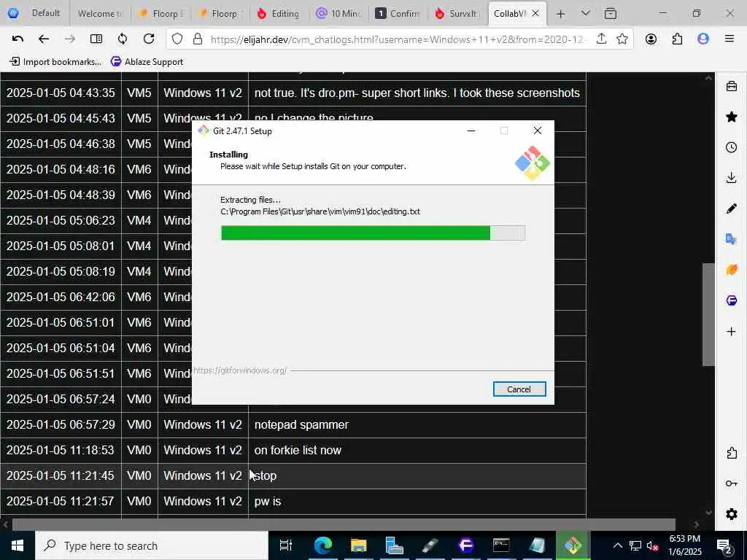Add a new sidebar panel with plus

731,331
